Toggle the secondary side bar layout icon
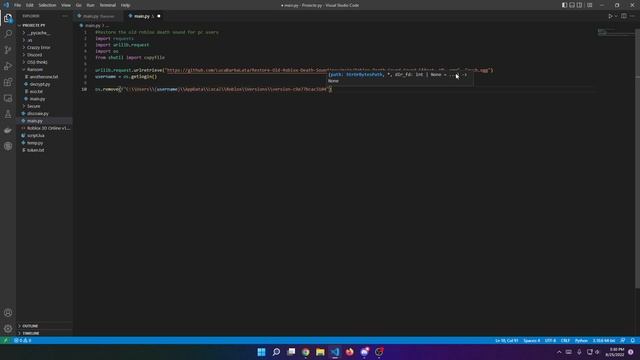640x360 pixels. [x=580, y=5]
